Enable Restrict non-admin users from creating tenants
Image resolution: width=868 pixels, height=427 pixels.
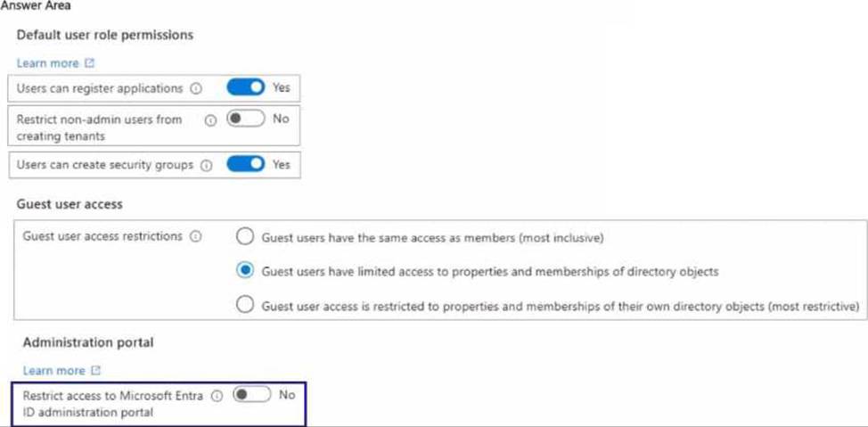(246, 119)
